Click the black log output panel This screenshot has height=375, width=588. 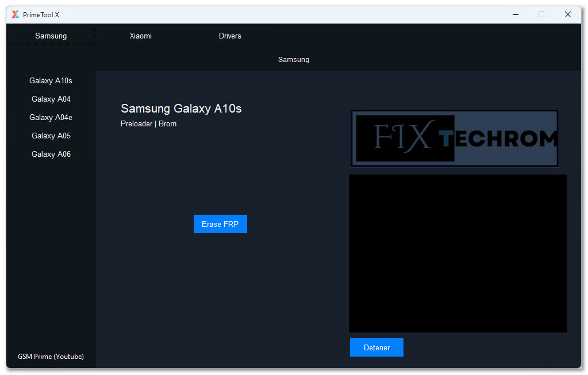click(458, 254)
